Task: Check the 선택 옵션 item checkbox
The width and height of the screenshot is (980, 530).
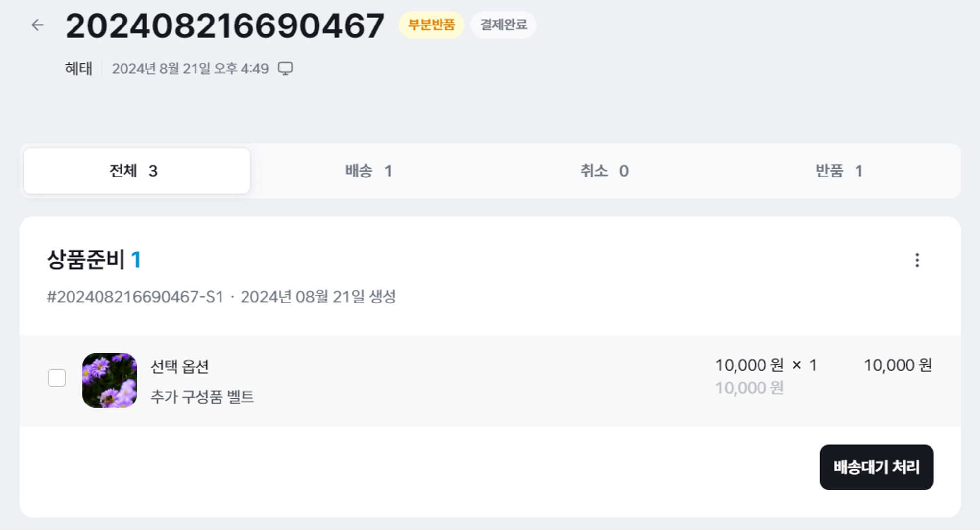Action: 57,378
